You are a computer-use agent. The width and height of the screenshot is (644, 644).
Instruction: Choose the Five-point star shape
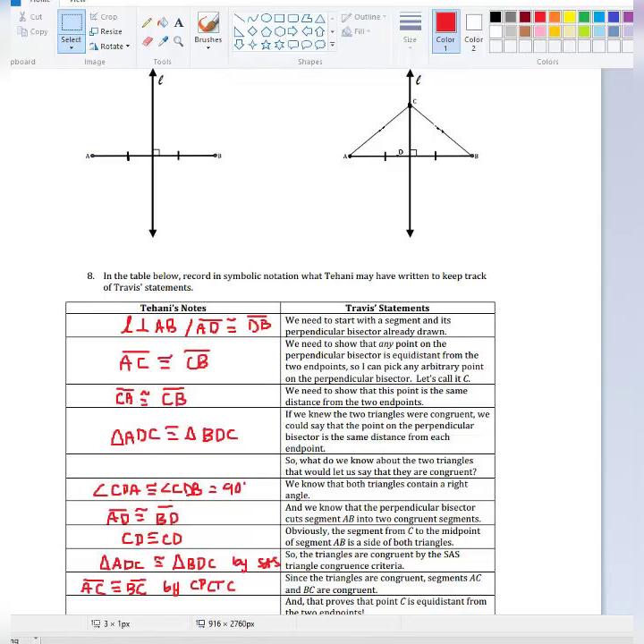pos(267,45)
